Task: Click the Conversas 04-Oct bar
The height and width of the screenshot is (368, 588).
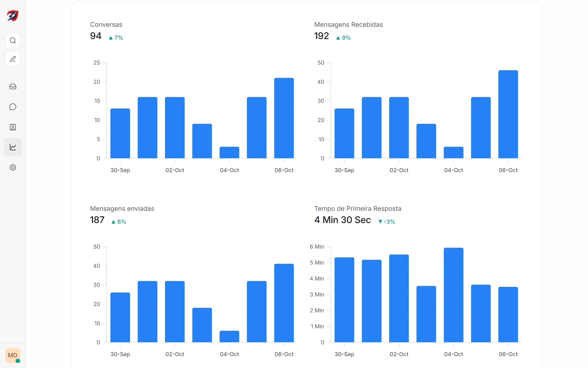Action: coord(229,152)
